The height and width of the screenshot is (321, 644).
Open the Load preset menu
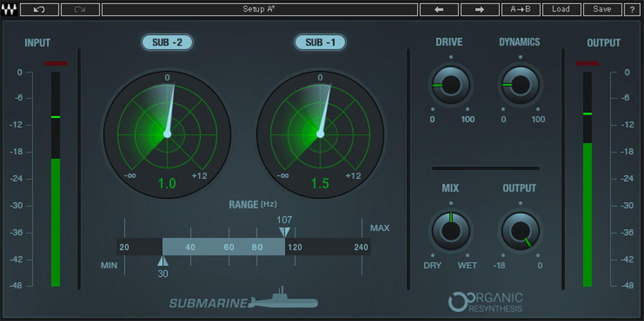tap(562, 9)
